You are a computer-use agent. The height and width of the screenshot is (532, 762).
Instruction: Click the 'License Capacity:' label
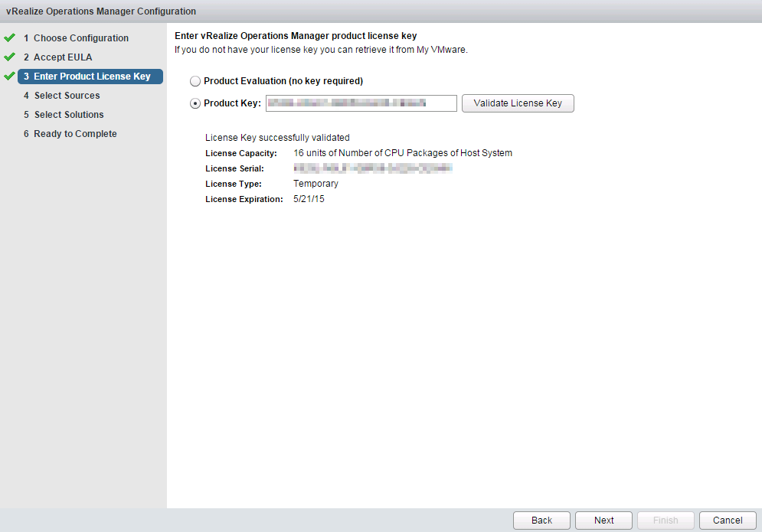(241, 153)
